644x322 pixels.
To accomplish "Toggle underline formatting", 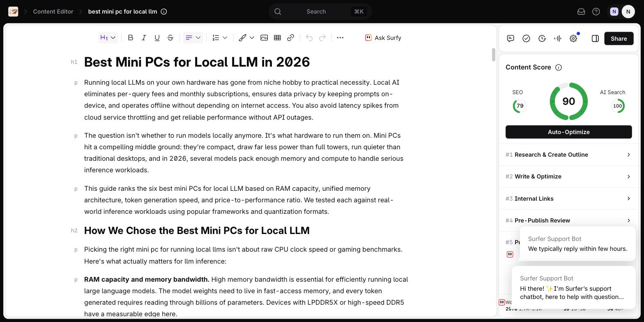I will click(x=157, y=37).
